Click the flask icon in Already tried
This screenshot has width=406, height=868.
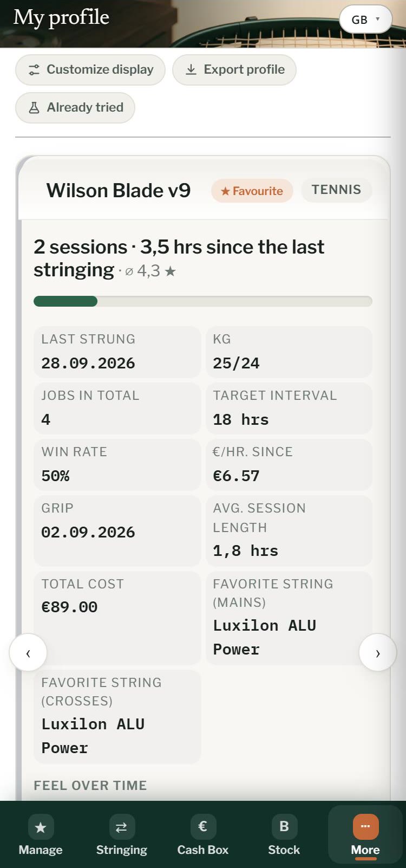34,108
